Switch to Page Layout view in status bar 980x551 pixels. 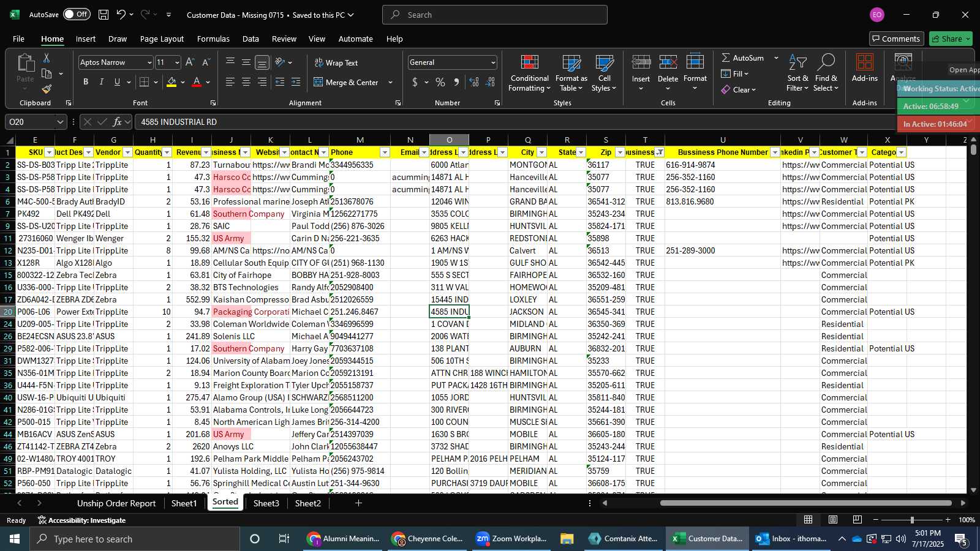(x=832, y=520)
